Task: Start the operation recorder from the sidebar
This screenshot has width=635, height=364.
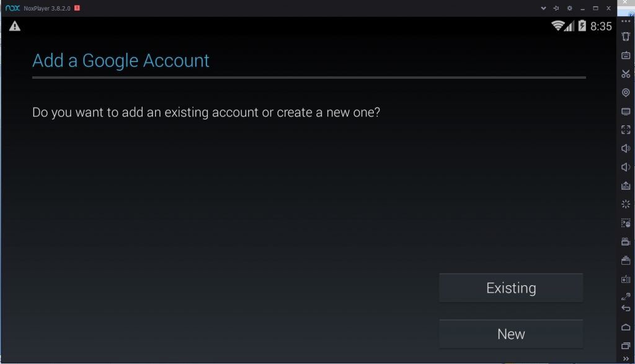Action: pyautogui.click(x=625, y=223)
